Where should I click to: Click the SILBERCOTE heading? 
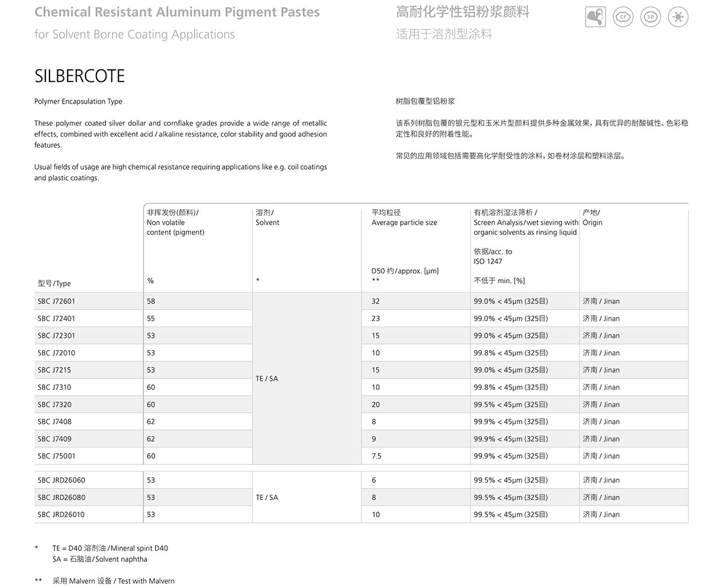pos(80,77)
